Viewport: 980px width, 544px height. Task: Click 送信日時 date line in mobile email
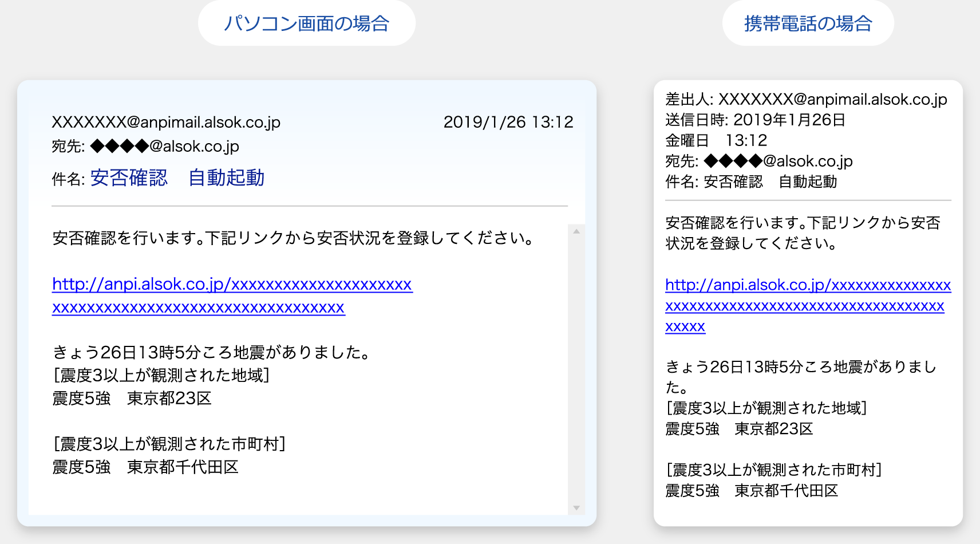point(754,120)
